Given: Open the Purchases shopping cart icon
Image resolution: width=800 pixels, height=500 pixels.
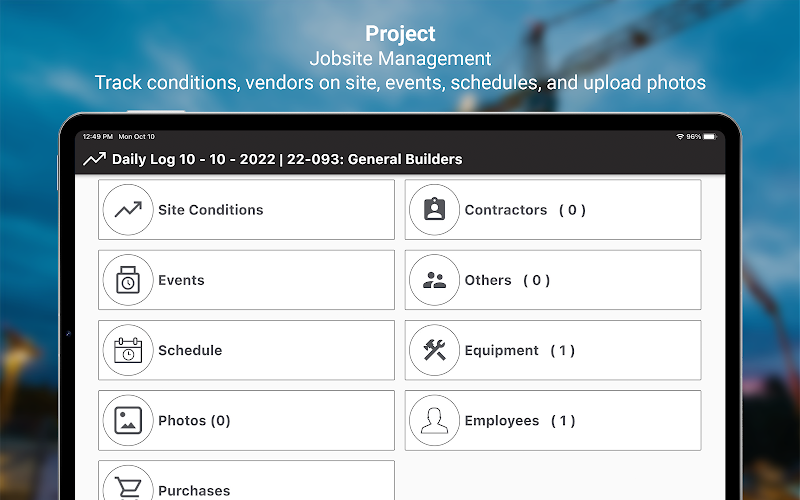Looking at the screenshot, I should click(x=128, y=486).
